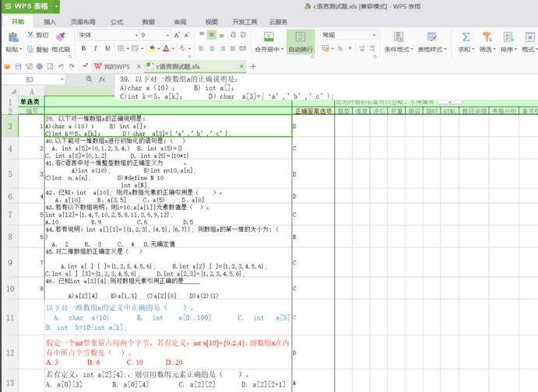Switch to the 公式 (Formulas) tab
The width and height of the screenshot is (538, 392).
tap(117, 22)
